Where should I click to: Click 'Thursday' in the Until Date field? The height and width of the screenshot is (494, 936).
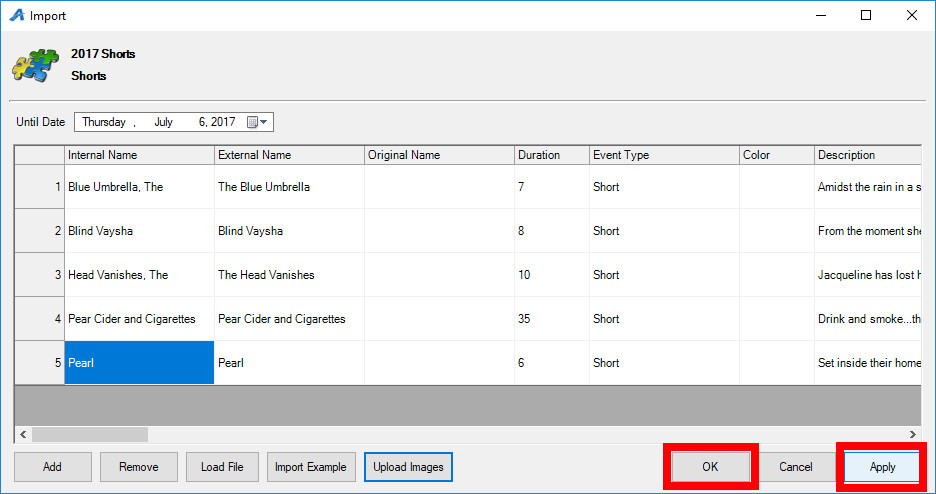104,122
